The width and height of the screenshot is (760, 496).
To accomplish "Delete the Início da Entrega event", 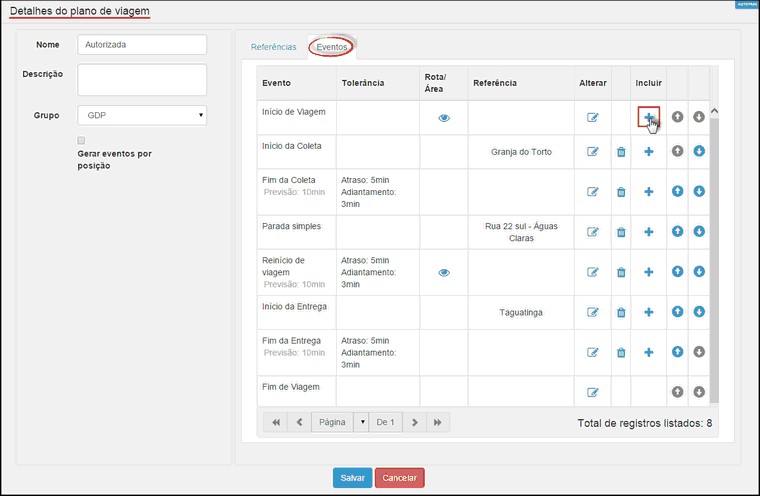I will [621, 313].
